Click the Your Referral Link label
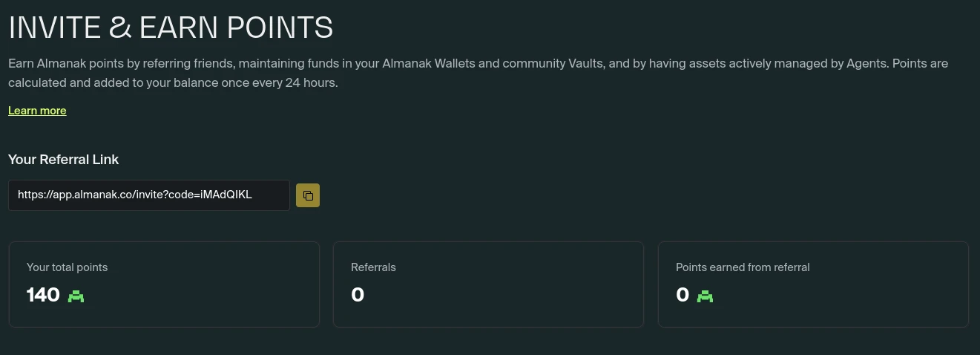Image resolution: width=980 pixels, height=355 pixels. click(64, 160)
